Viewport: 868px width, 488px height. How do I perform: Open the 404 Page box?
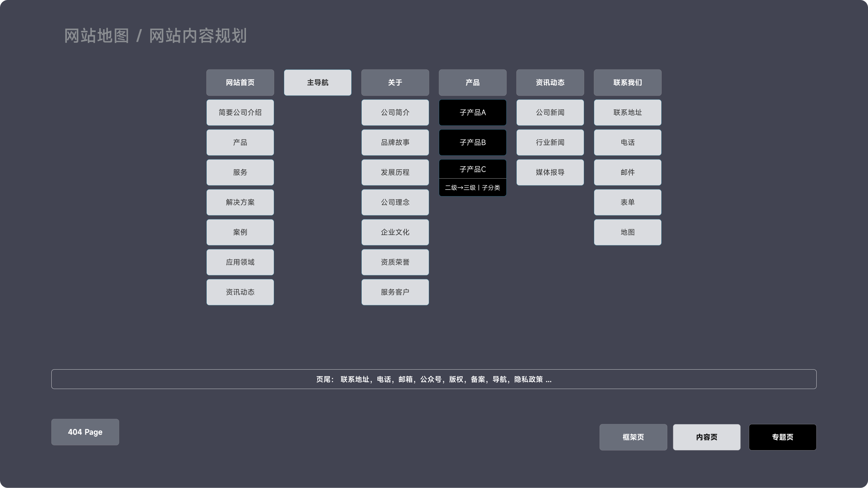[x=85, y=432]
